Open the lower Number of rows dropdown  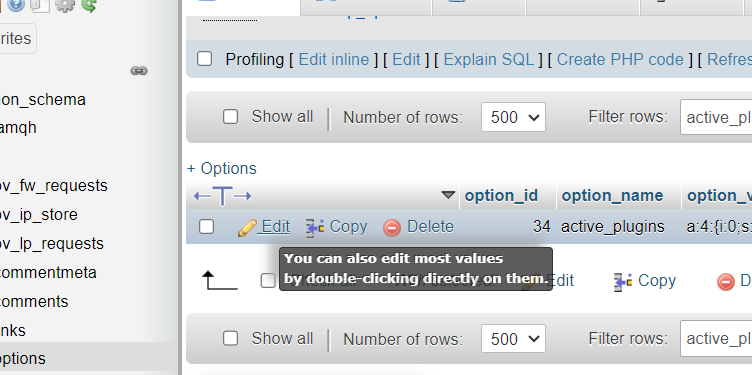click(x=513, y=339)
